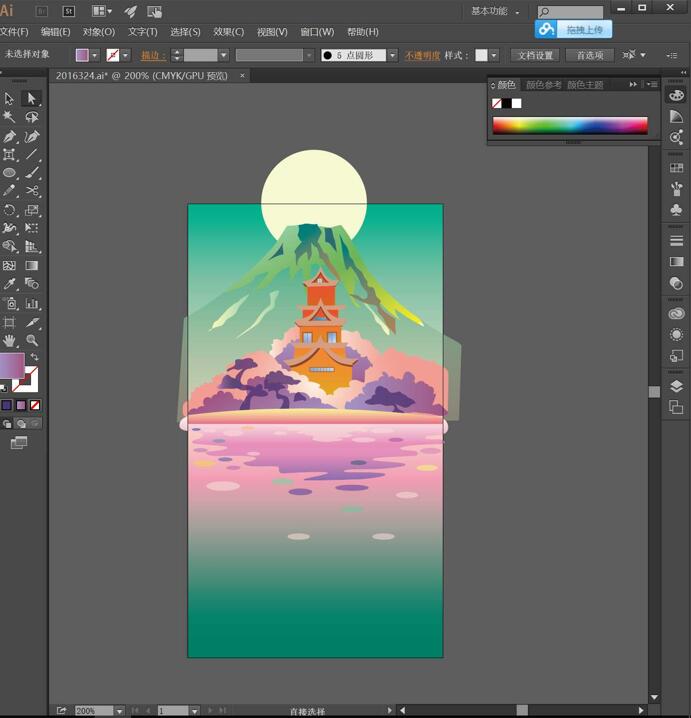Open the 编辑(E) menu
Viewport: 691px width, 718px height.
[55, 32]
